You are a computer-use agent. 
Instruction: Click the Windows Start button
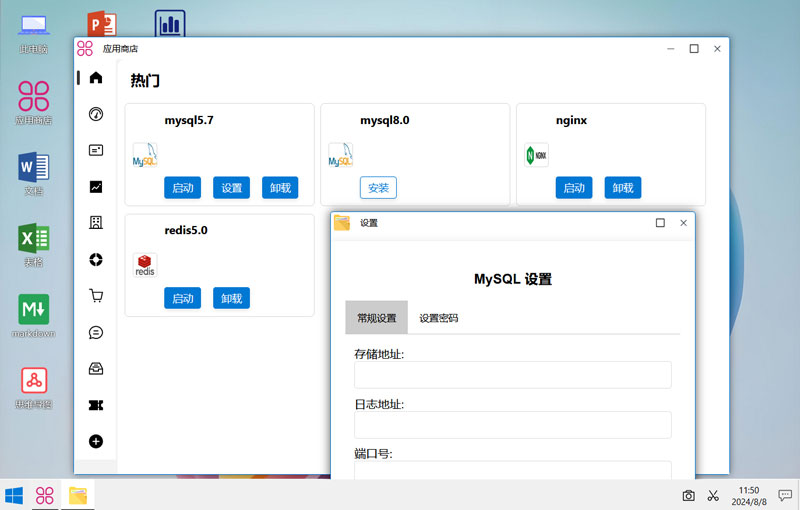(x=14, y=495)
